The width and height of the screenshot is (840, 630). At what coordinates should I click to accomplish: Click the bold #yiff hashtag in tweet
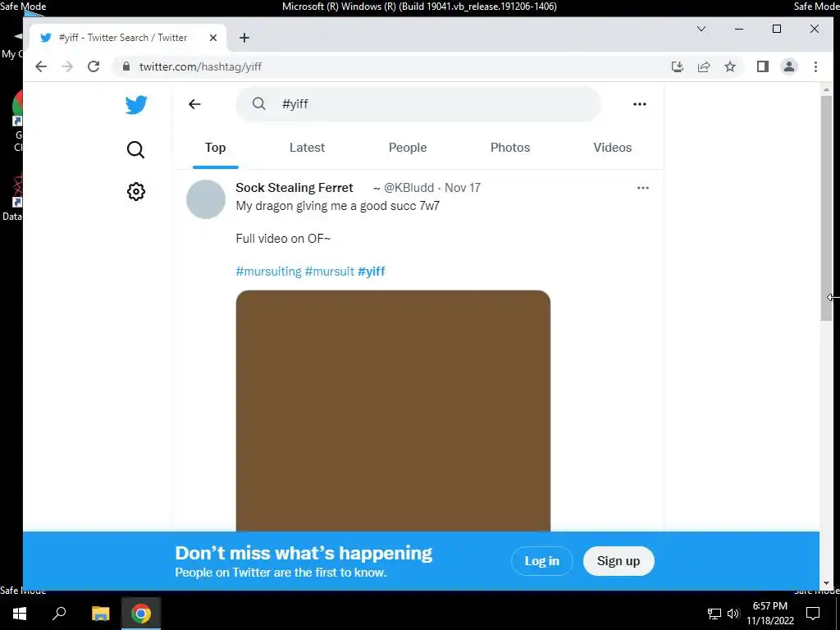(372, 271)
